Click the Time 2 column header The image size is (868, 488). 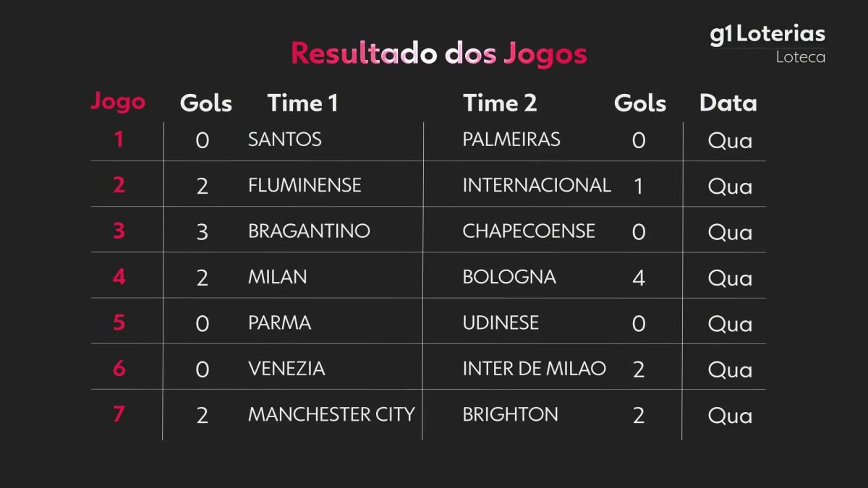(x=500, y=103)
